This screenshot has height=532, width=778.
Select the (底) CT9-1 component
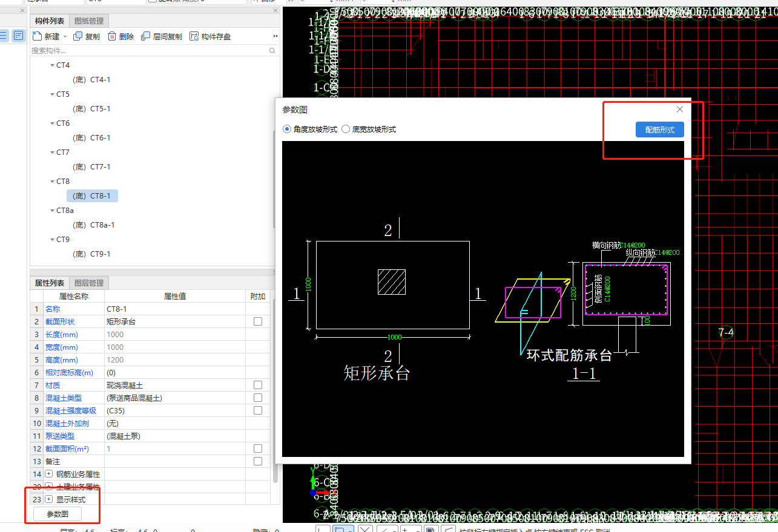(x=91, y=254)
